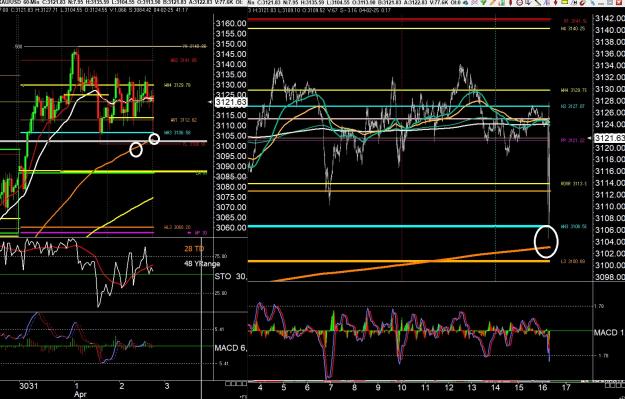Click the 3116.00 label on the right price axis

(610, 171)
